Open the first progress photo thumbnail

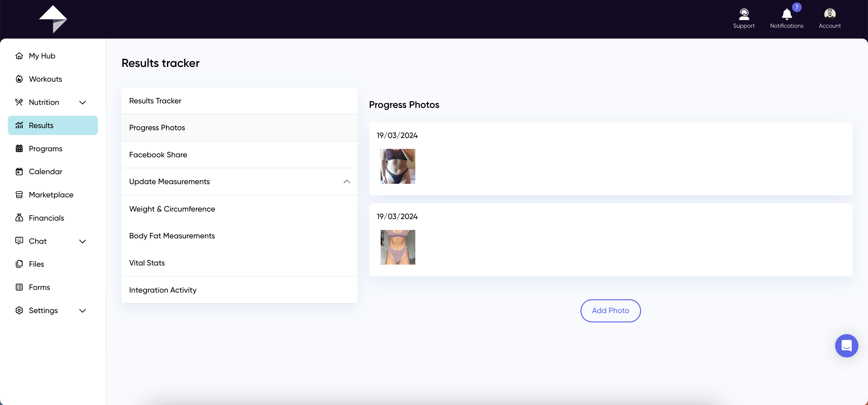[x=398, y=166]
